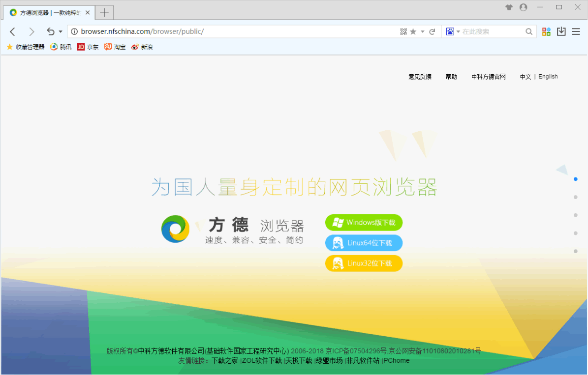Screen dimensions: 588x375
Task: Click the Windows版下载 green button
Action: [x=364, y=223]
